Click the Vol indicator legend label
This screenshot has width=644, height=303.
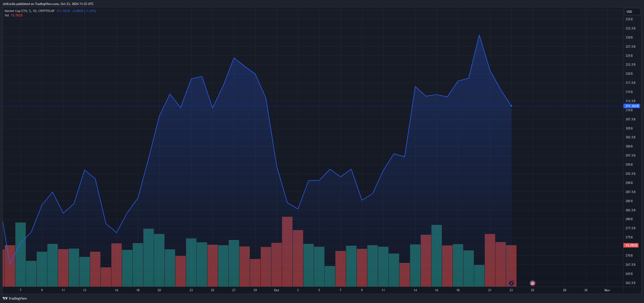(7, 15)
